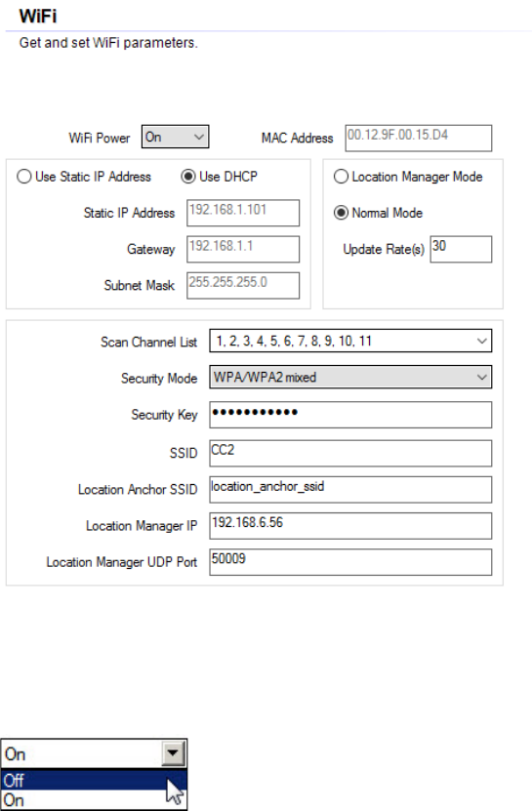Screen dimensions: 532x811
Task: Click the Location Anchor SSID field
Action: click(350, 489)
